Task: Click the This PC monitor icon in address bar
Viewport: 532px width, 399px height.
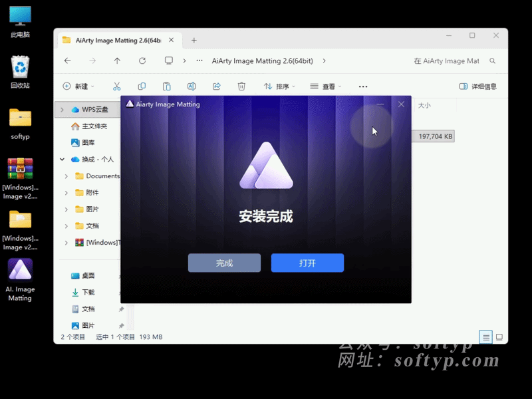Action: click(x=169, y=61)
